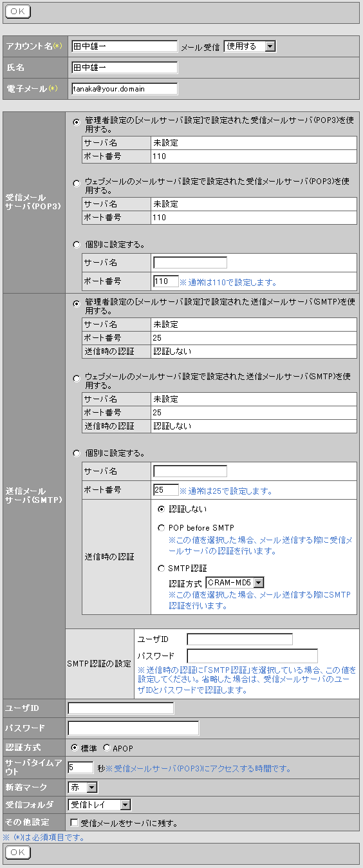Select webmail-configured POP3 server radio option
Screen dimensions: 363x868
point(77,182)
